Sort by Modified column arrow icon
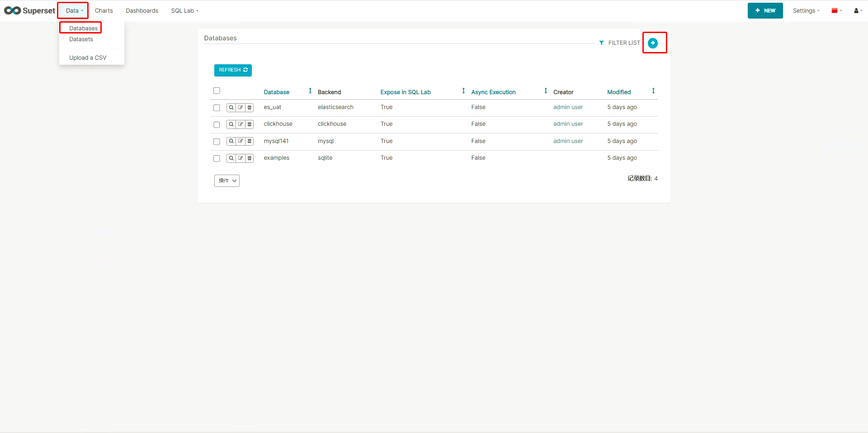The image size is (868, 433). point(653,91)
